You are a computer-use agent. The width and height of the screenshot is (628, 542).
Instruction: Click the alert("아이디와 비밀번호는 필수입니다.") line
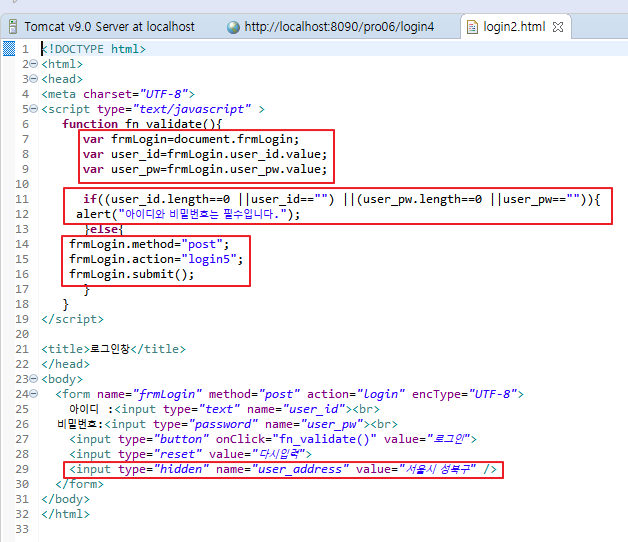[x=188, y=214]
